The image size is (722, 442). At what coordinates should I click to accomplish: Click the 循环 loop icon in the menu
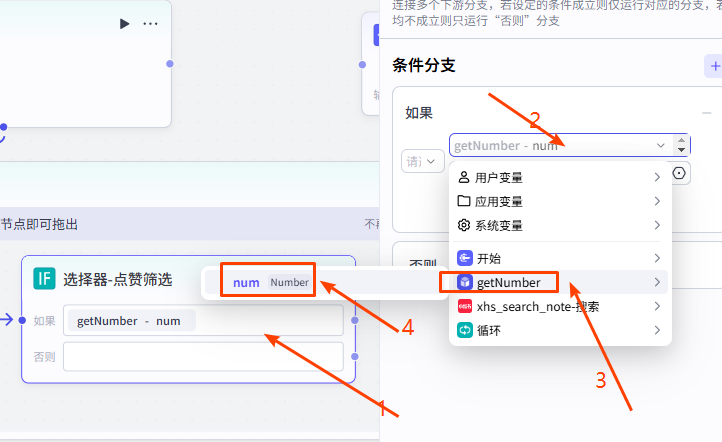[x=464, y=329]
